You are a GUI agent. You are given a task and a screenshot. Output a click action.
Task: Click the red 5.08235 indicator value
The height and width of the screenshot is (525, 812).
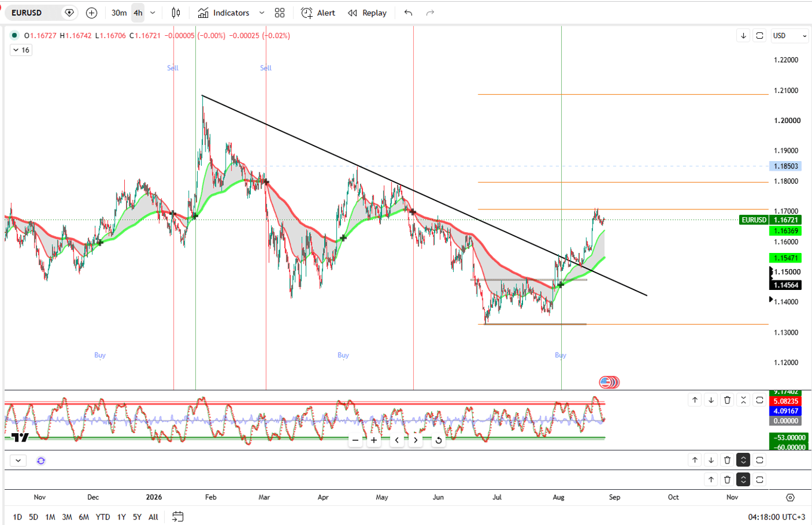pos(786,402)
